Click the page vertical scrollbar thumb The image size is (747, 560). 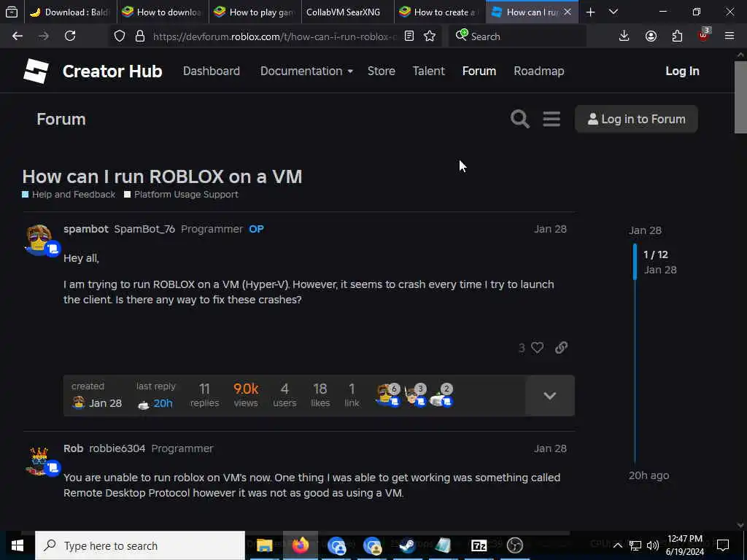pyautogui.click(x=740, y=98)
